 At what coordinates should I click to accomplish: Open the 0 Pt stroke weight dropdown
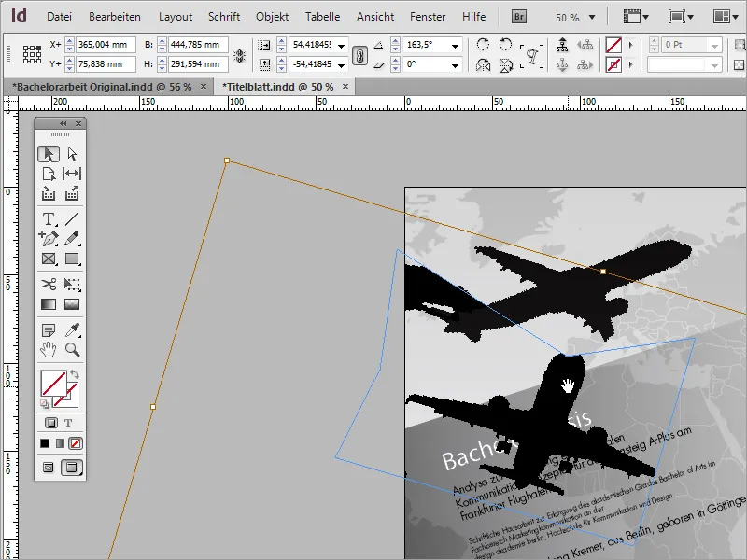click(x=714, y=46)
